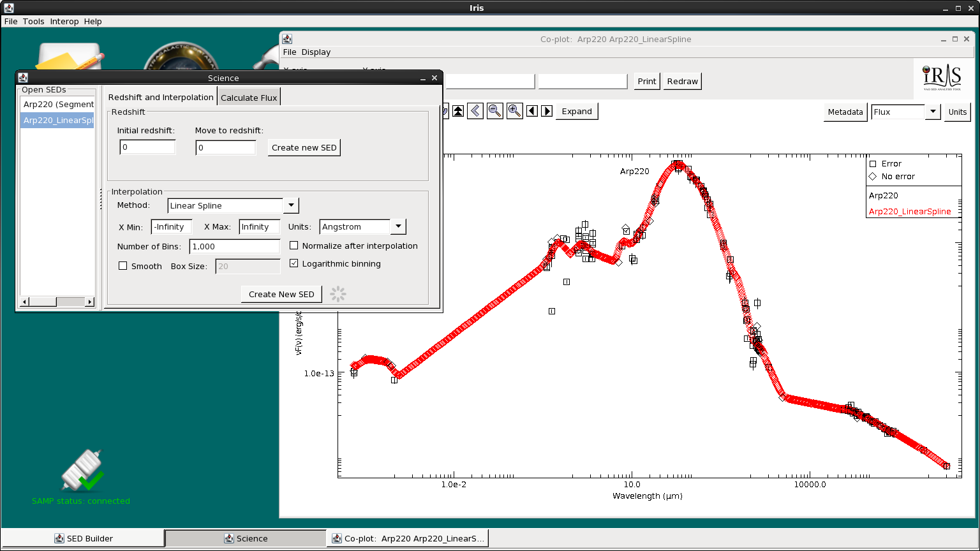The width and height of the screenshot is (980, 551).
Task: Switch to the Calculate Flux tab
Action: tap(249, 98)
